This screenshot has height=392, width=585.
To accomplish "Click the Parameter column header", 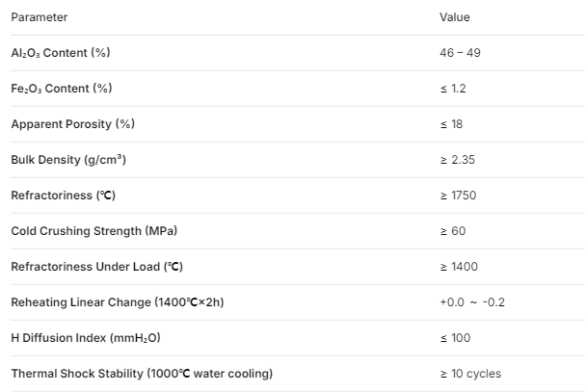I will click(x=40, y=17).
